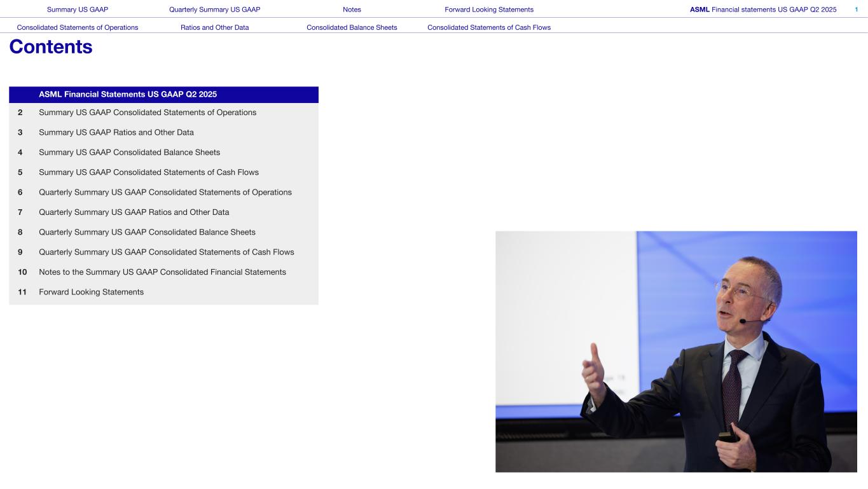868x489 pixels.
Task: Open the Consolidated Balance Sheets sub-tab
Action: pyautogui.click(x=352, y=27)
